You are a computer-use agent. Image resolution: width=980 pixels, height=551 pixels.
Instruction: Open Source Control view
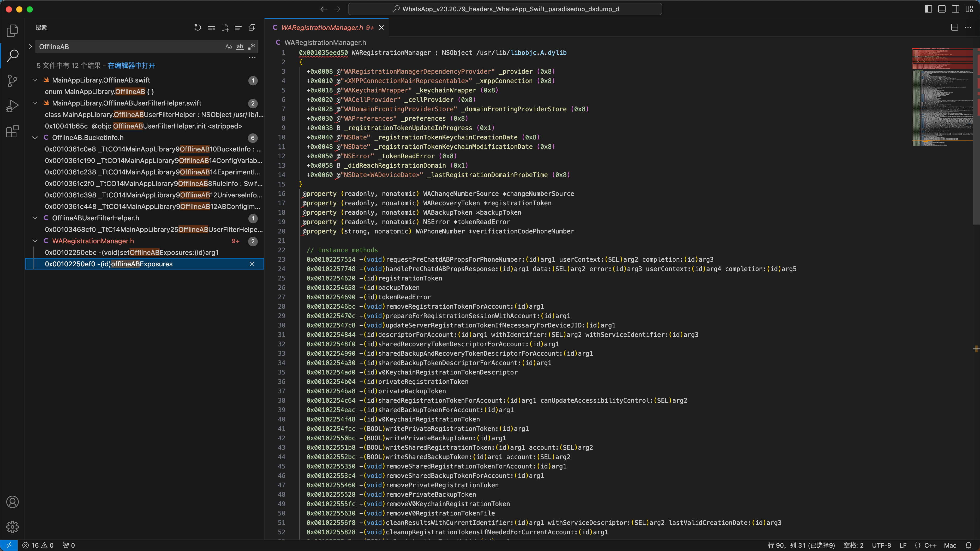tap(12, 81)
